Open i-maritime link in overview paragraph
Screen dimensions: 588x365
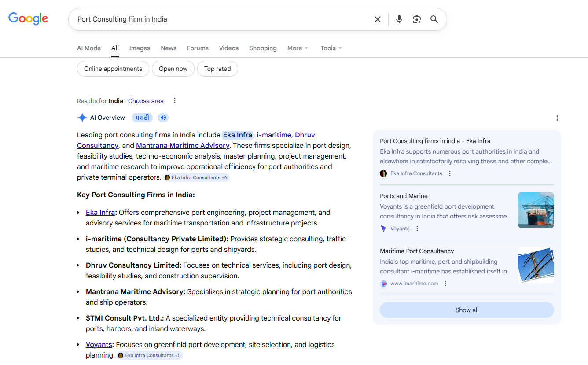274,135
